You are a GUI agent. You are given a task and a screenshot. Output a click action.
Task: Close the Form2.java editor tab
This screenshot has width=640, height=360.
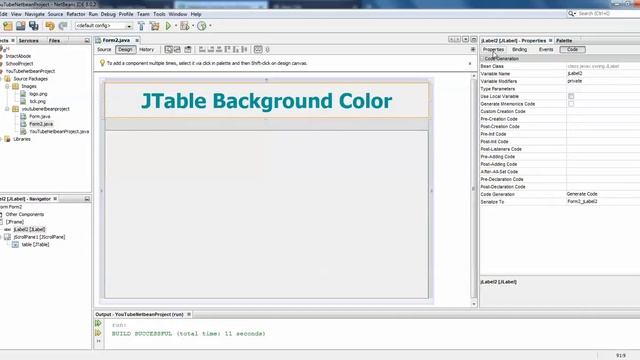pos(137,40)
